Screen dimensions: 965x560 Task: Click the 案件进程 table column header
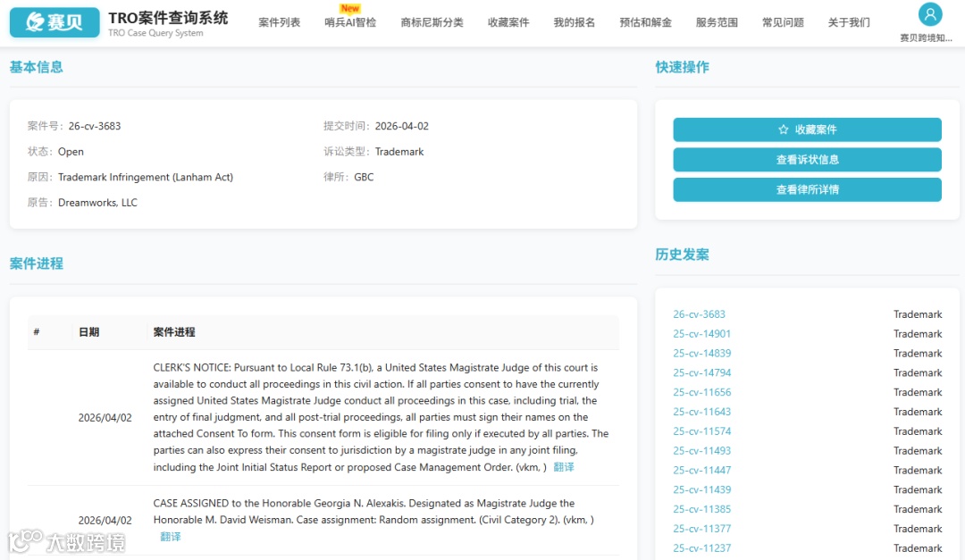(x=174, y=331)
